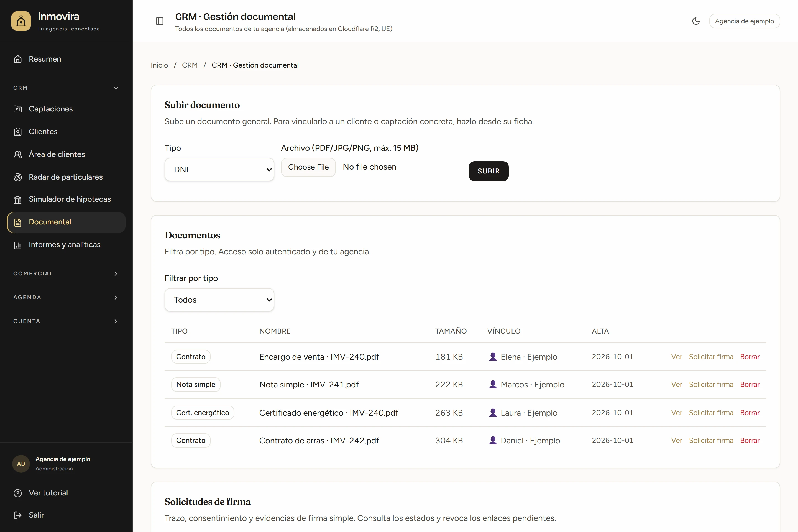Click the Informes y analíticas chart icon
Screen dimensions: 798x532
18,245
